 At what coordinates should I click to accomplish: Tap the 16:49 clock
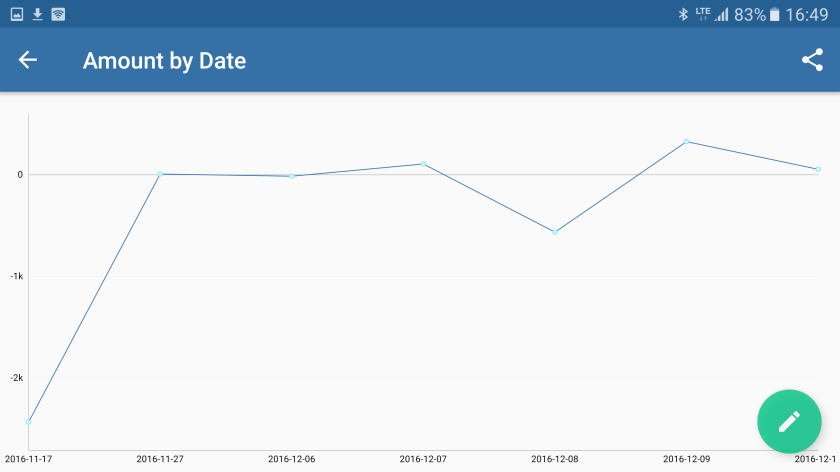(x=807, y=14)
